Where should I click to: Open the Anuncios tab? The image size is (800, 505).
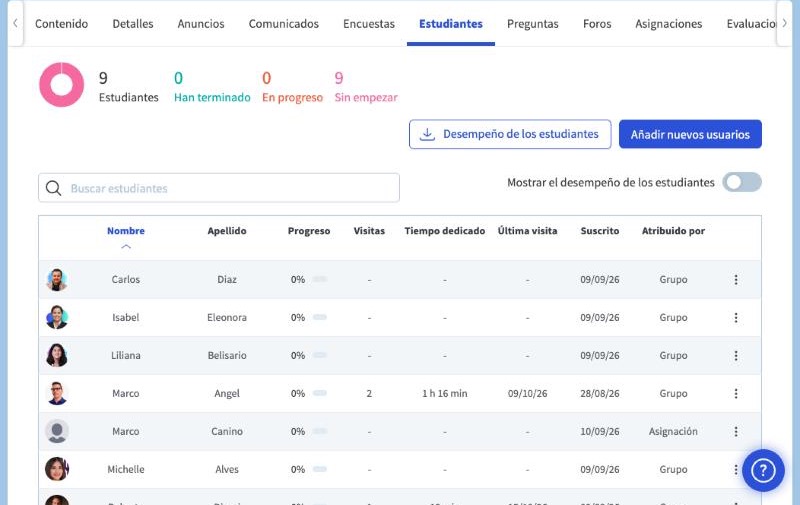[201, 23]
